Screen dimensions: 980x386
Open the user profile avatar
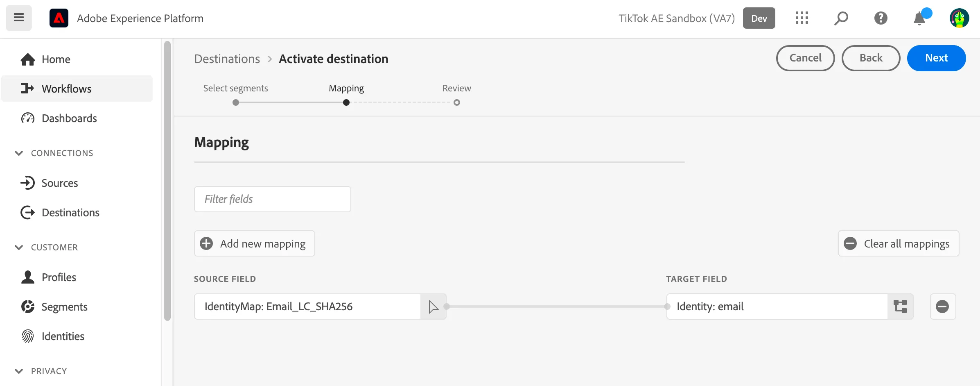click(959, 18)
